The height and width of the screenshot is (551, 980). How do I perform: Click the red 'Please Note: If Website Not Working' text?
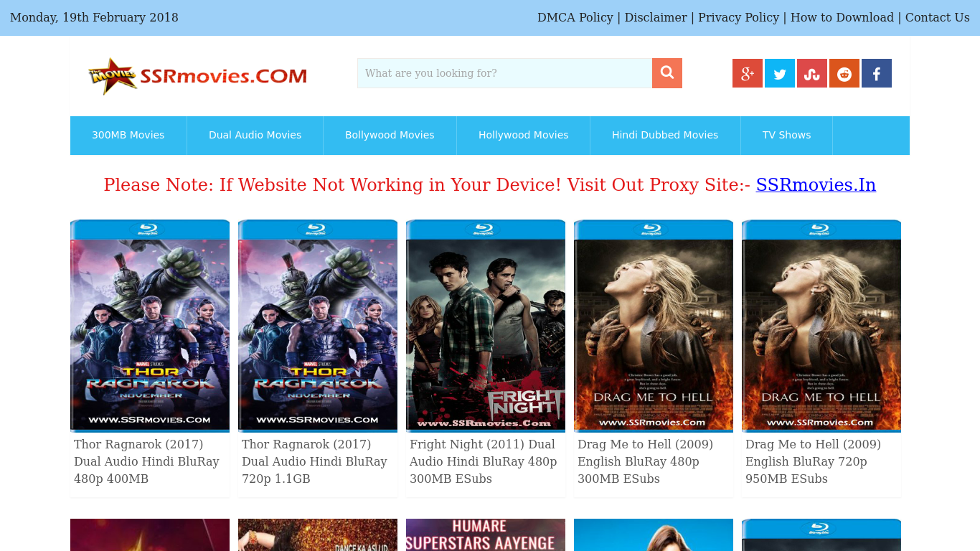[427, 185]
